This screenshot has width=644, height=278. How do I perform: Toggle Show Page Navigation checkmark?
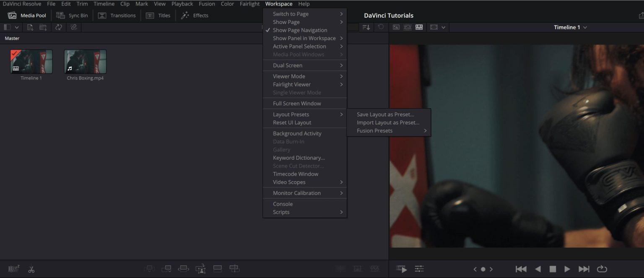pos(299,30)
